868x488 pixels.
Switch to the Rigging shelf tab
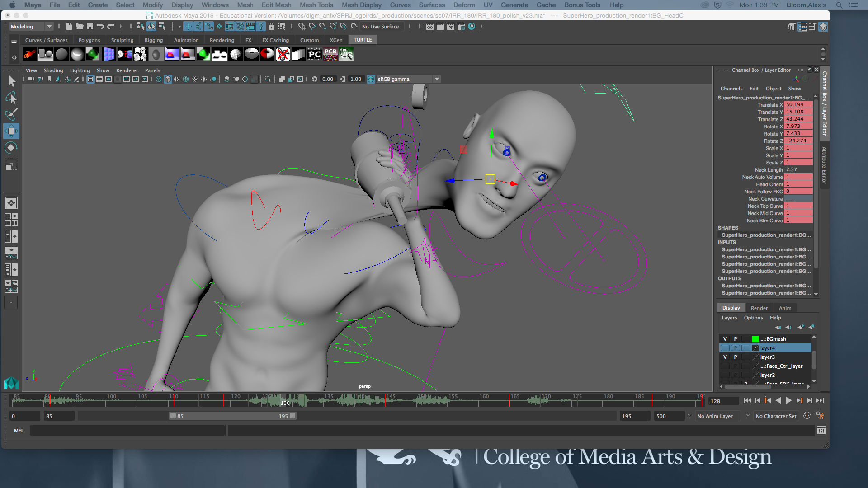153,40
